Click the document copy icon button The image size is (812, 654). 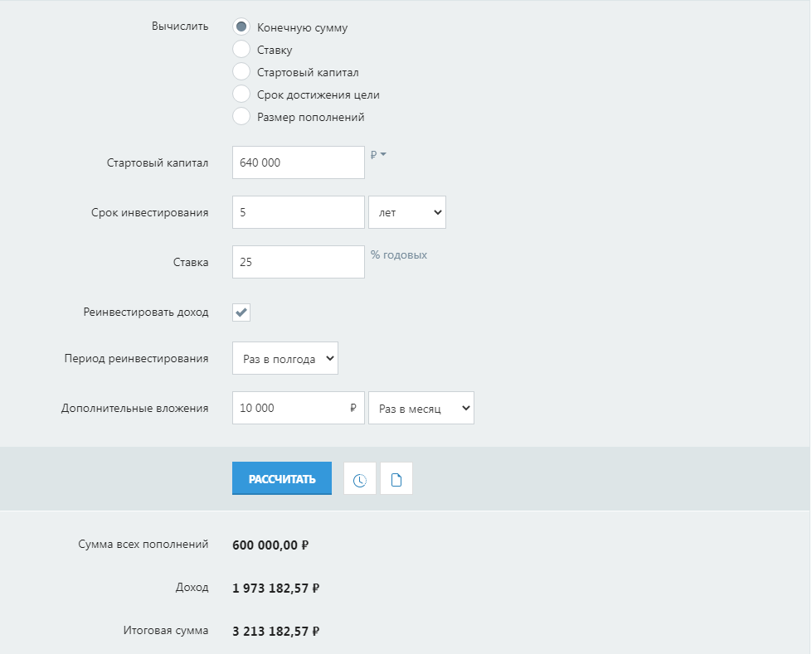coord(396,478)
